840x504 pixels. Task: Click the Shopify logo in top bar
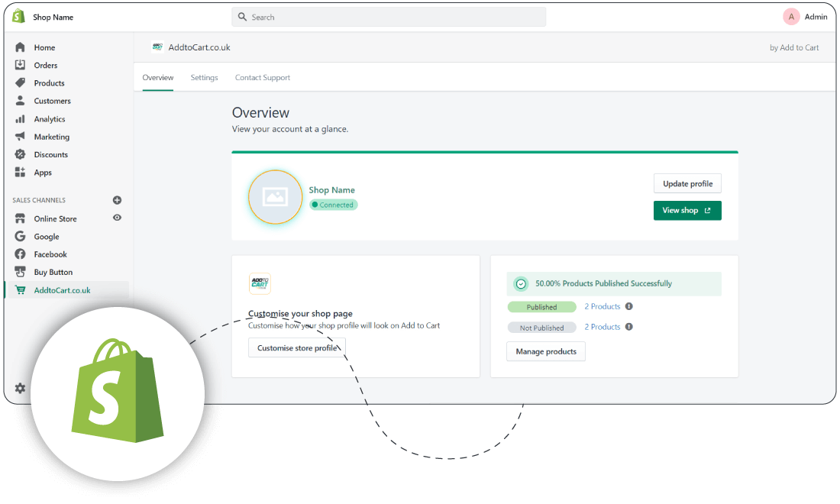click(19, 17)
